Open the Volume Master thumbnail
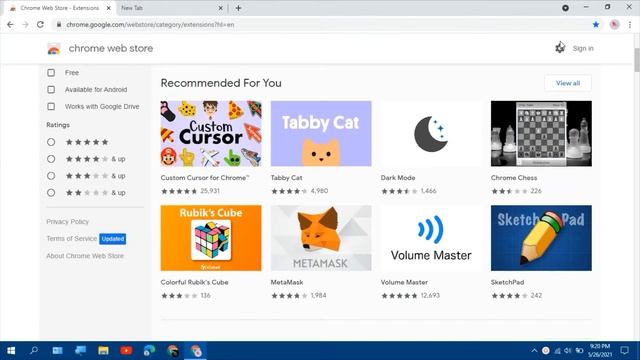The width and height of the screenshot is (640, 360). pos(431,238)
